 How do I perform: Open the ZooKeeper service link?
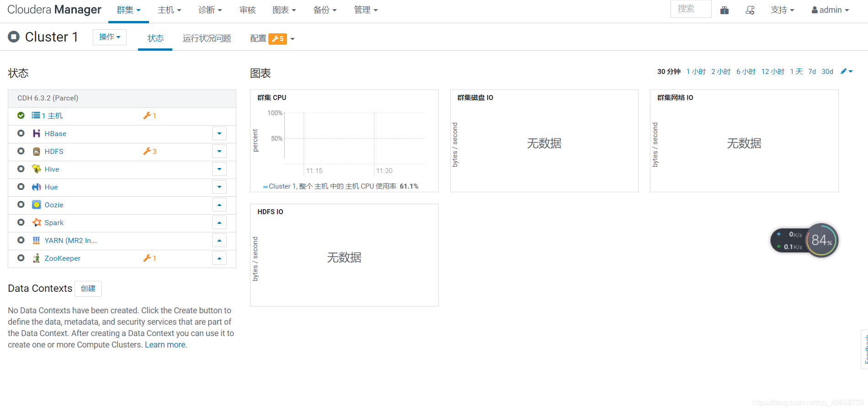point(63,258)
